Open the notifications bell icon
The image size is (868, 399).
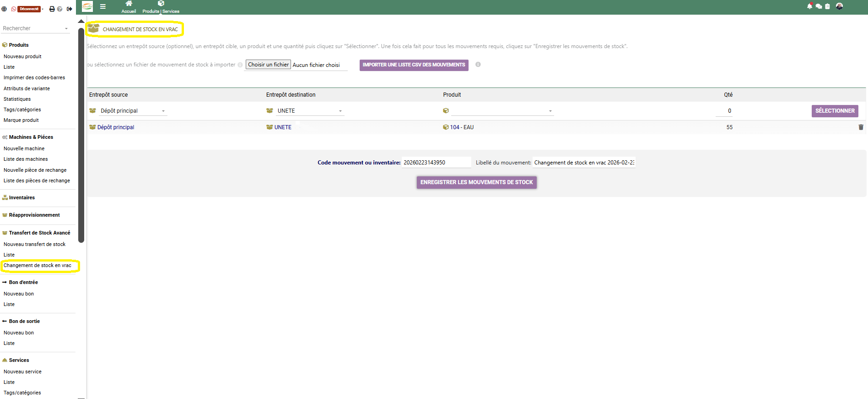tap(809, 6)
